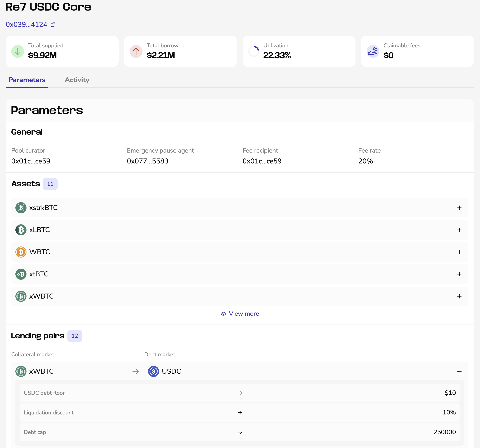Click the Pool curator address 0x01c...ce59

click(31, 161)
